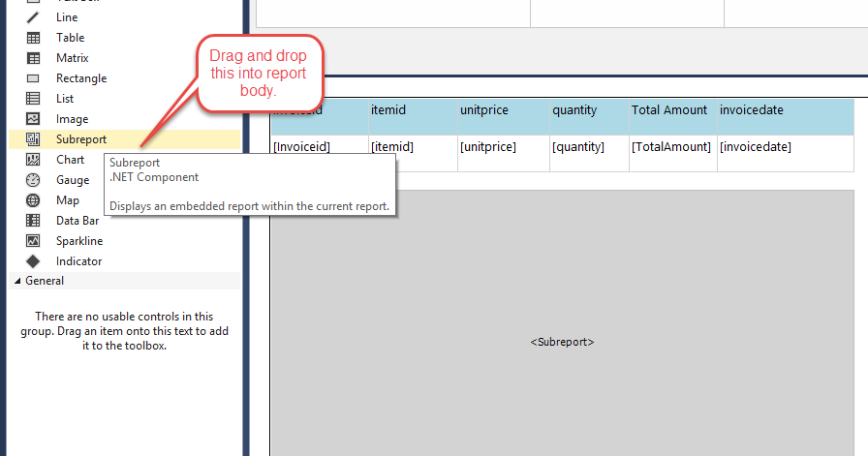
Task: Click the Sparkline label in toolbox
Action: tap(79, 241)
